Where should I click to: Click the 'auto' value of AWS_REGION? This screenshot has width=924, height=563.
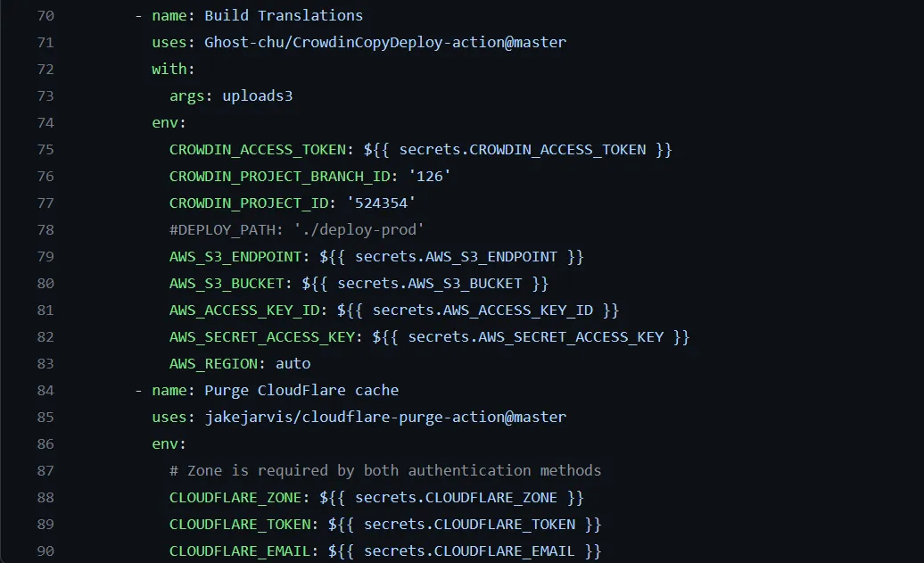(293, 363)
